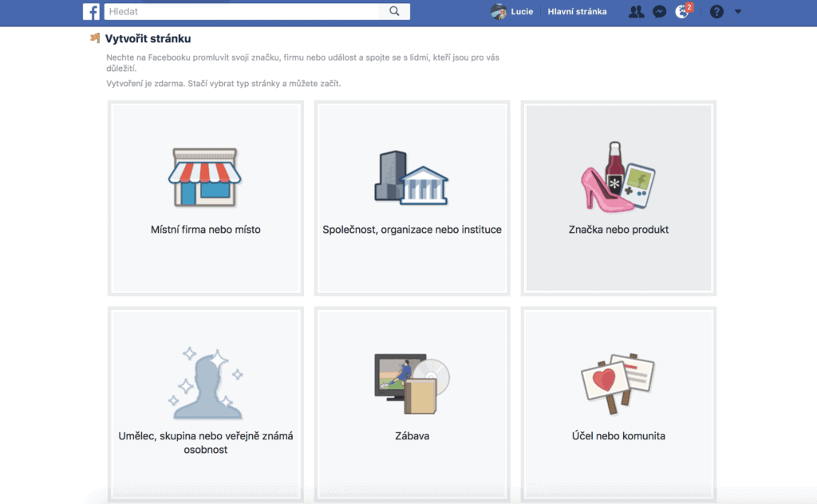Click the buildings icon for company page
The height and width of the screenshot is (504, 817).
point(411,177)
